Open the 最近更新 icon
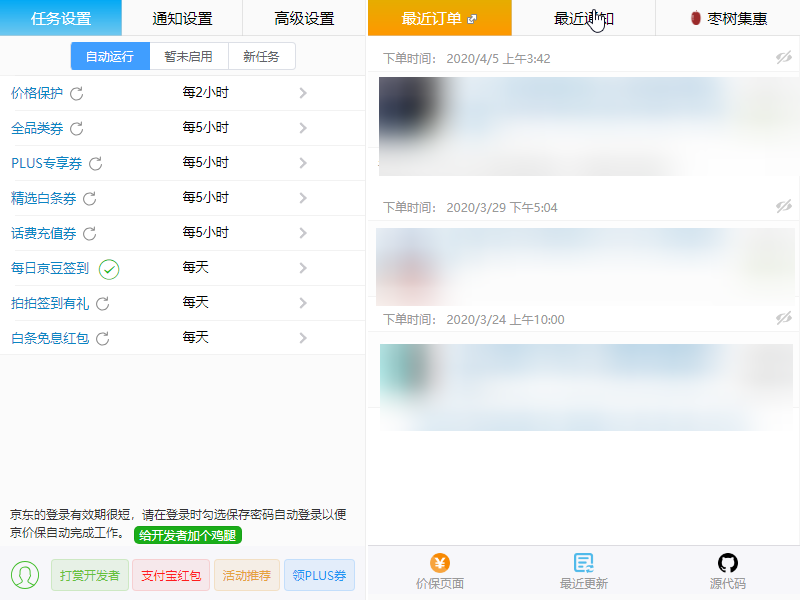The width and height of the screenshot is (800, 600). pyautogui.click(x=584, y=563)
